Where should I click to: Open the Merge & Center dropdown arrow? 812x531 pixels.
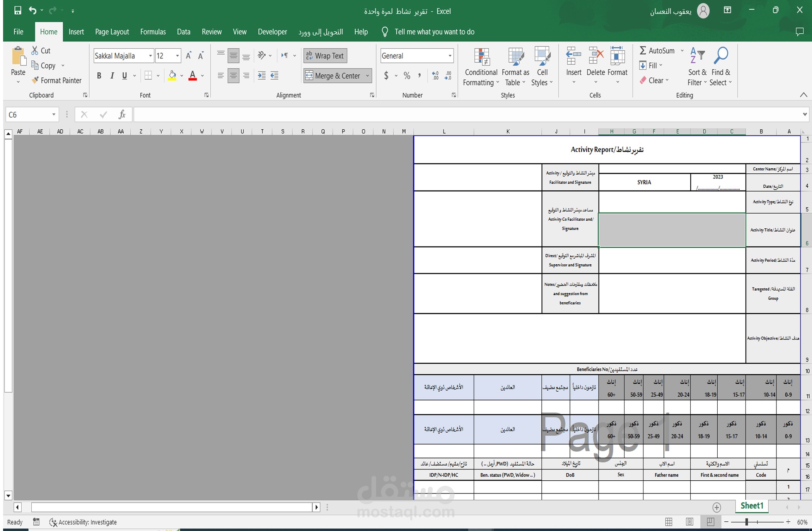368,75
